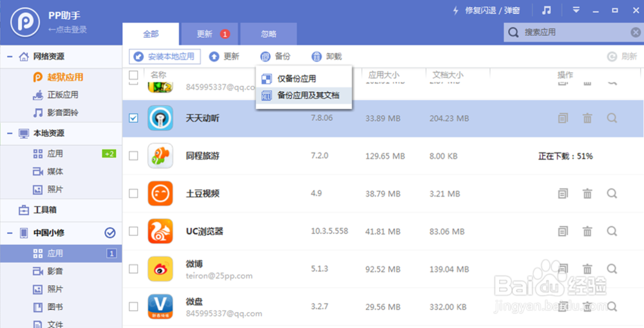Click magnifier icon in UC浏览器 row
The image size is (644, 328).
pyautogui.click(x=612, y=232)
